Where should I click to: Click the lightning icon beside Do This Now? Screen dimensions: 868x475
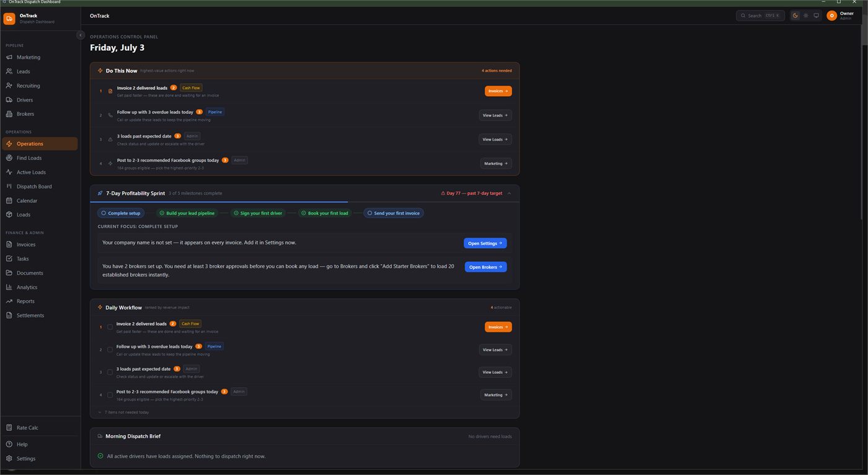click(100, 71)
